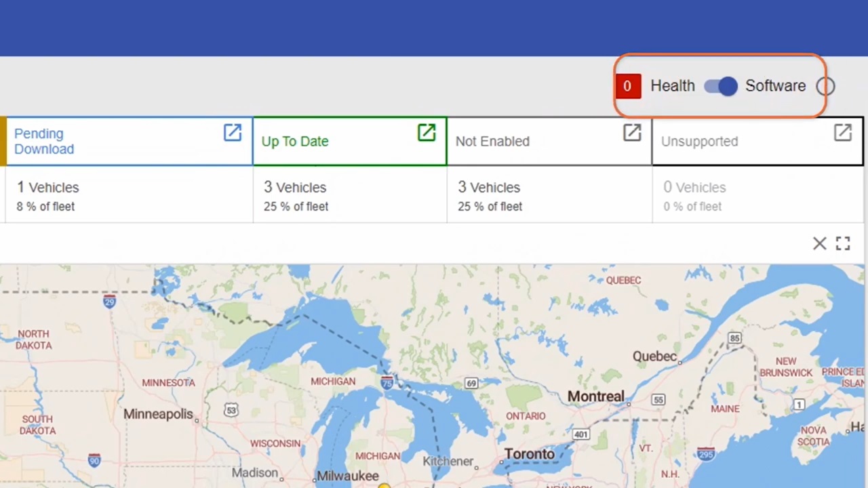
Task: Close the map panel with X
Action: [x=819, y=244]
